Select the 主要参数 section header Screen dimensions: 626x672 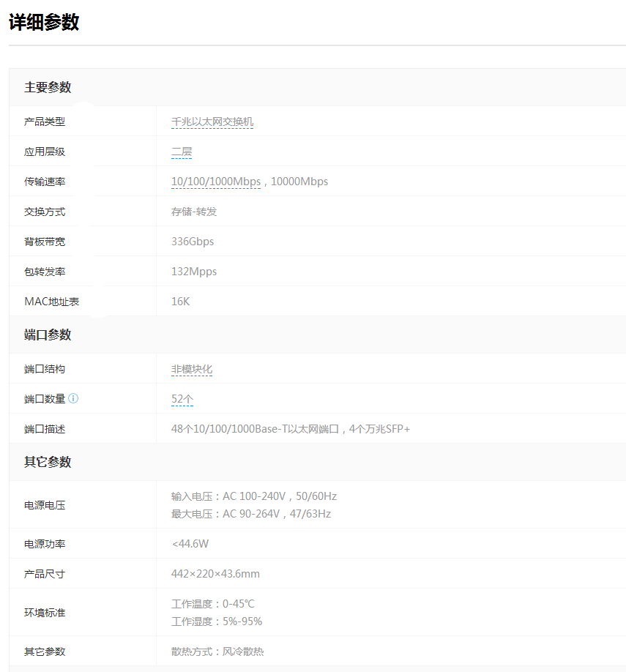click(48, 87)
